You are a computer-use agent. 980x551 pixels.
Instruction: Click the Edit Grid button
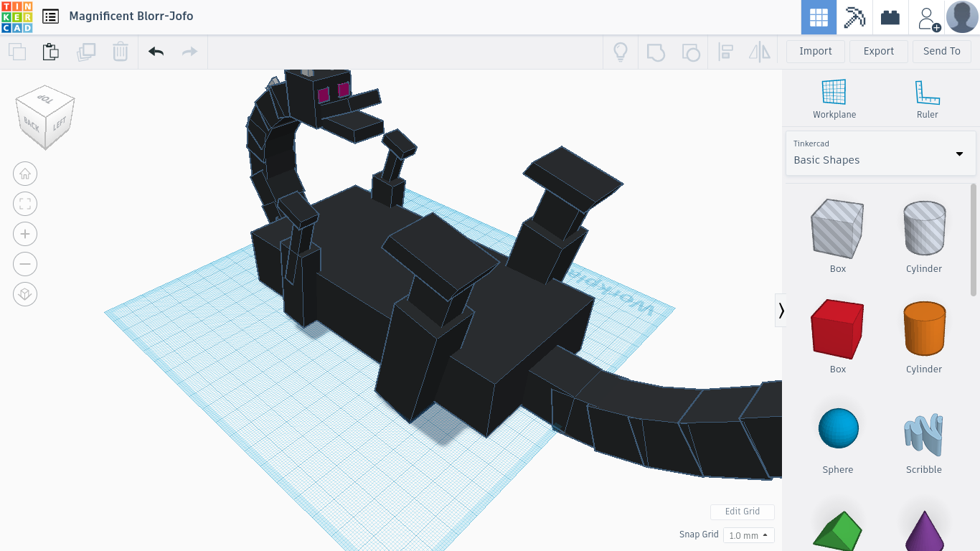tap(742, 512)
